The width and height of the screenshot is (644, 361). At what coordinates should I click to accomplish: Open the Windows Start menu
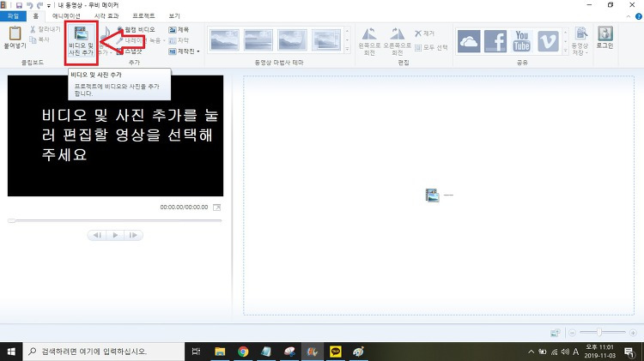pyautogui.click(x=11, y=352)
